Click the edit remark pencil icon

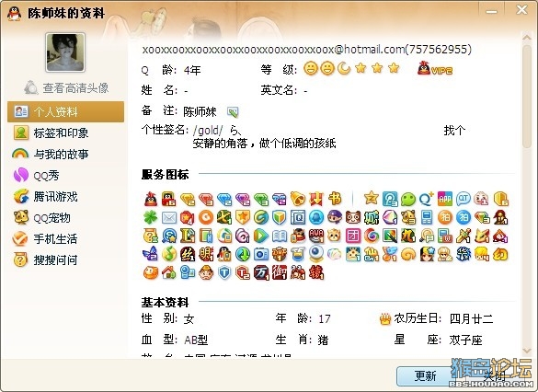click(233, 111)
